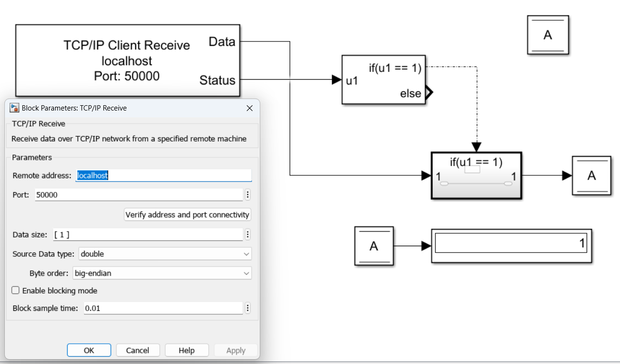
Task: Close the Block Parameters dialog
Action: click(250, 108)
